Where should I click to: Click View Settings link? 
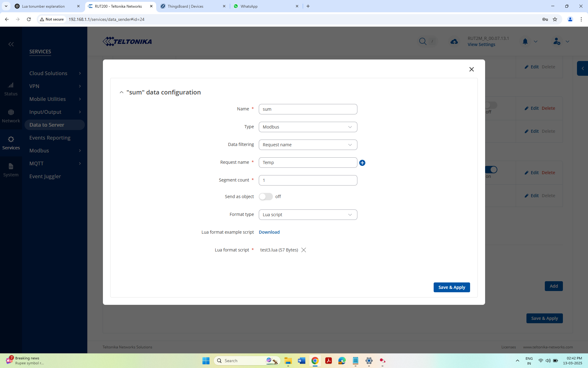(x=481, y=44)
